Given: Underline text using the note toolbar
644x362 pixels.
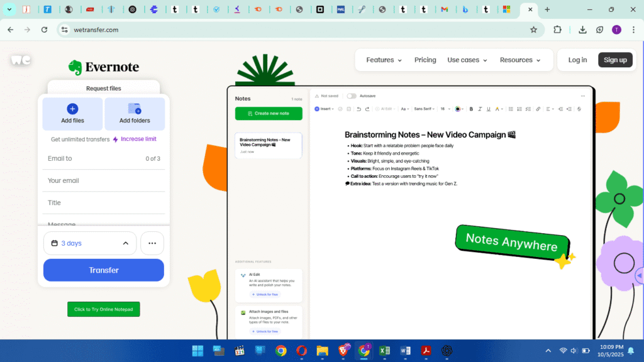Looking at the screenshot, I should 488,109.
